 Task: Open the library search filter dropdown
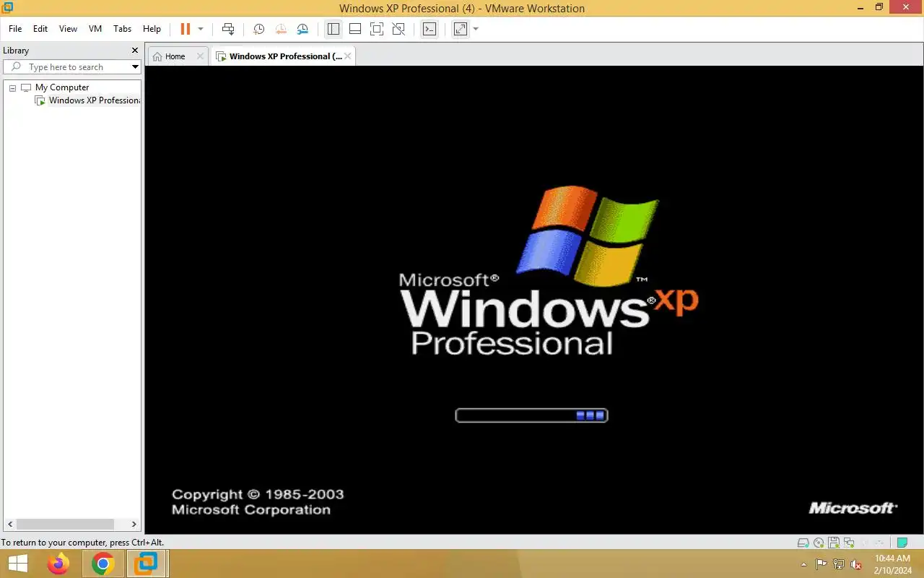[135, 67]
